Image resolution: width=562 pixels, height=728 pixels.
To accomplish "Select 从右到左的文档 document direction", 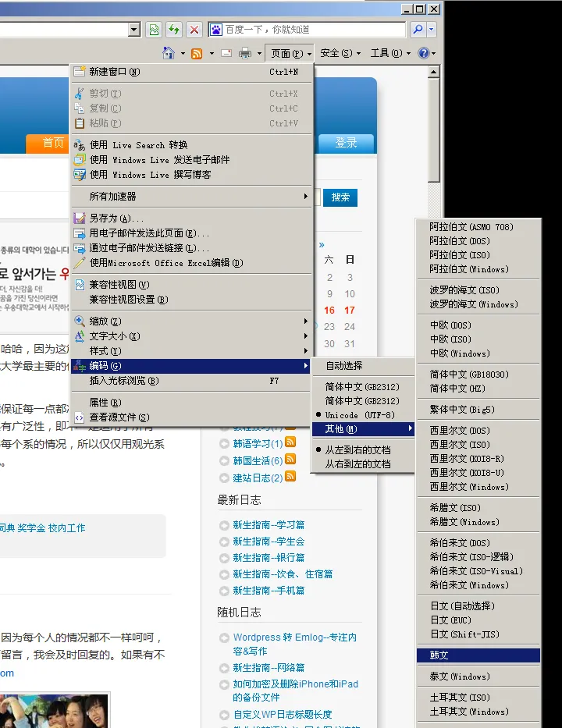I will [x=357, y=463].
